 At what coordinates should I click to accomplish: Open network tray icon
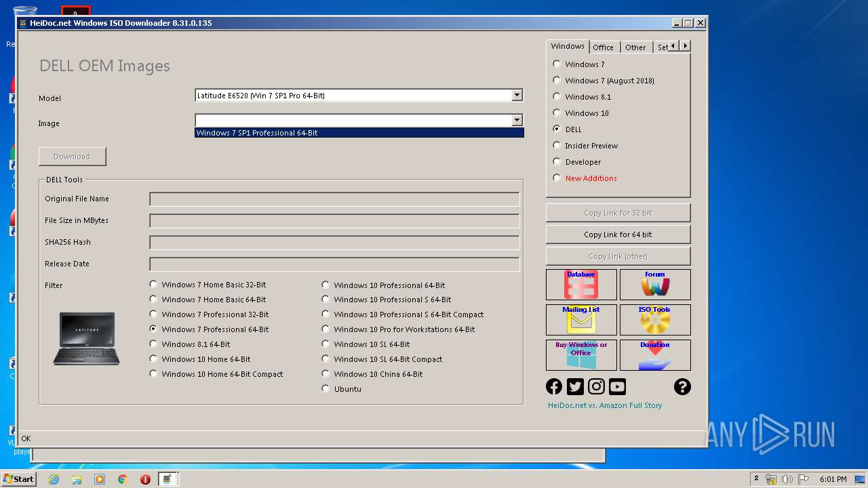[771, 479]
